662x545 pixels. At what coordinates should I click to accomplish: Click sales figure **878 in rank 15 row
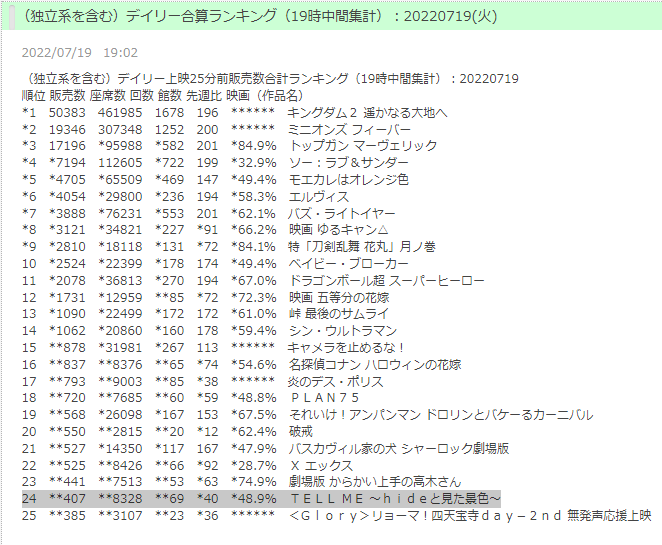[x=67, y=347]
